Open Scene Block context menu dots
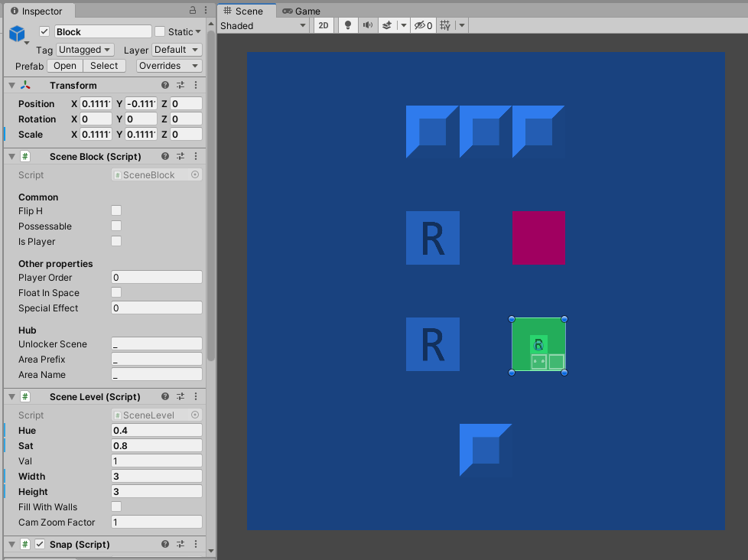The width and height of the screenshot is (748, 560). (196, 156)
